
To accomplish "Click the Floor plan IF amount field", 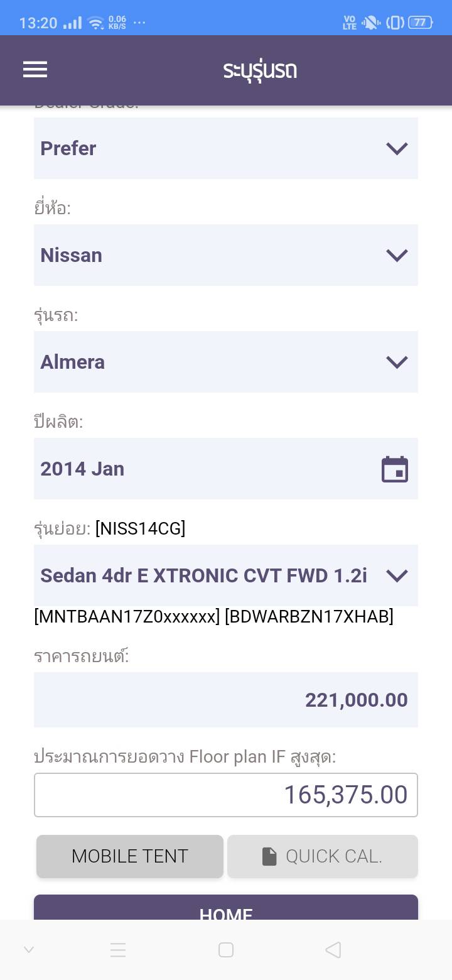I will pos(226,795).
